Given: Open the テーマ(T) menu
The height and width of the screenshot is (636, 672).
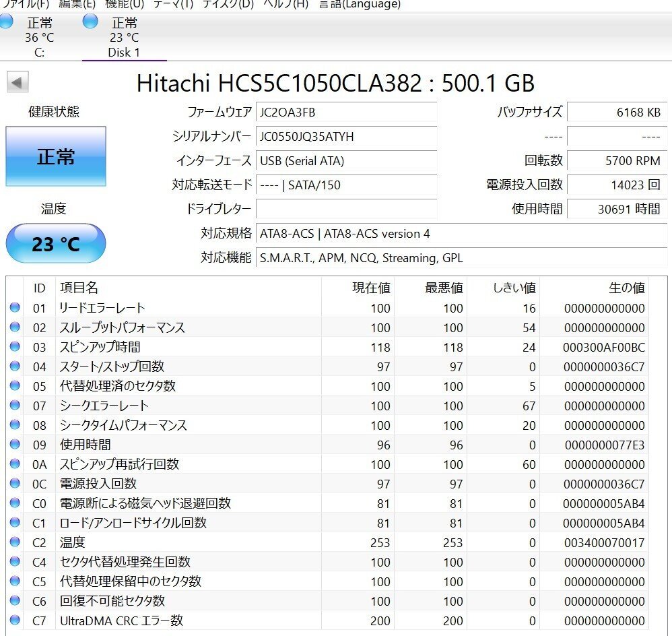Looking at the screenshot, I should coord(173,4).
